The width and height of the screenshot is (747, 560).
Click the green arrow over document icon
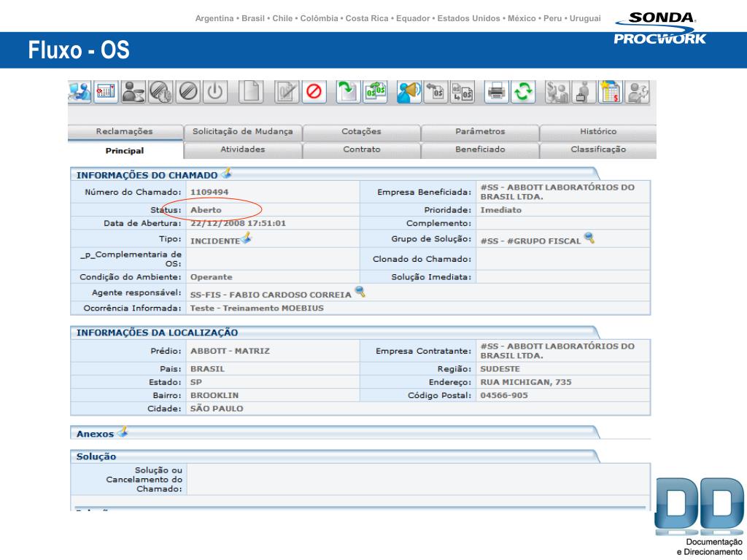(348, 91)
